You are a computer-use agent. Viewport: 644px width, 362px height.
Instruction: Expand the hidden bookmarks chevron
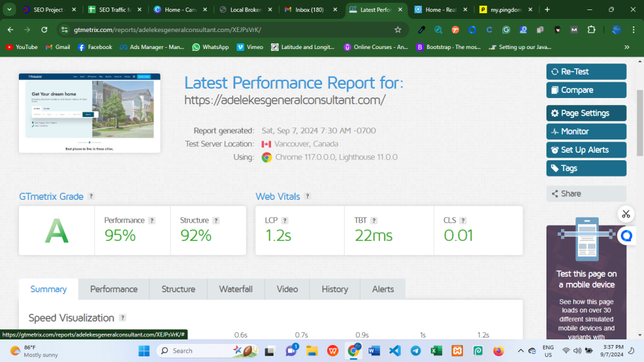click(627, 47)
